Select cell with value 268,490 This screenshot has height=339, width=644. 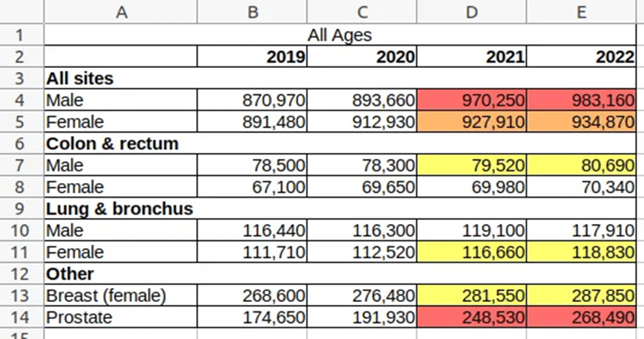click(581, 317)
